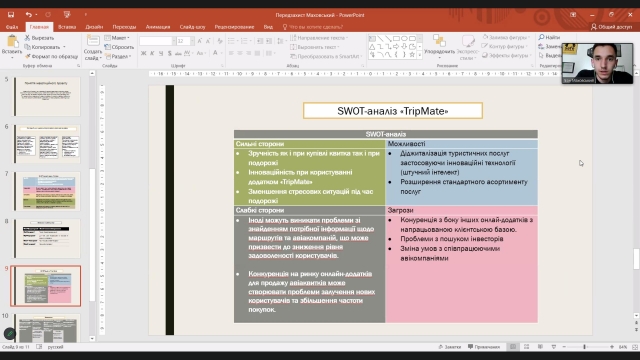Click Format Painter (Формат по образцу)
640x360 pixels.
[51, 56]
